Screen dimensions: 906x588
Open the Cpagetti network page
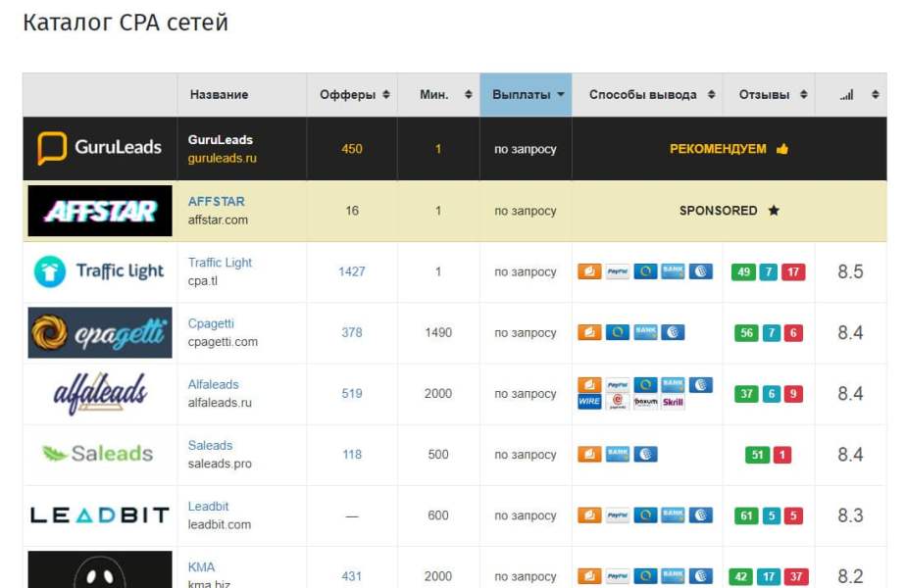coord(211,323)
